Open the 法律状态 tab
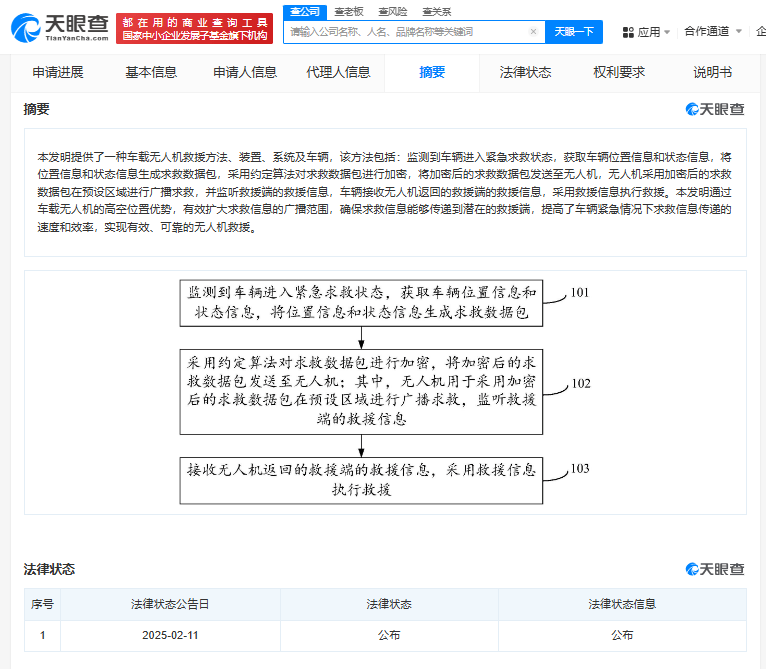The height and width of the screenshot is (669, 766). 526,72
